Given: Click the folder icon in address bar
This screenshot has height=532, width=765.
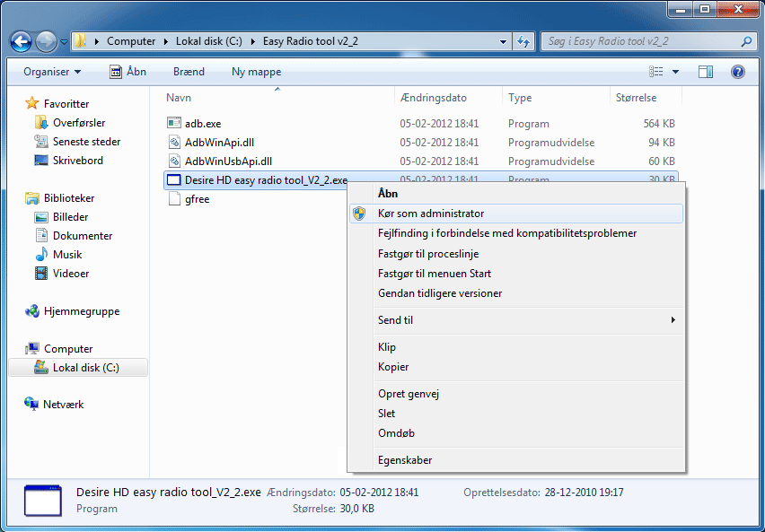Looking at the screenshot, I should pyautogui.click(x=81, y=41).
